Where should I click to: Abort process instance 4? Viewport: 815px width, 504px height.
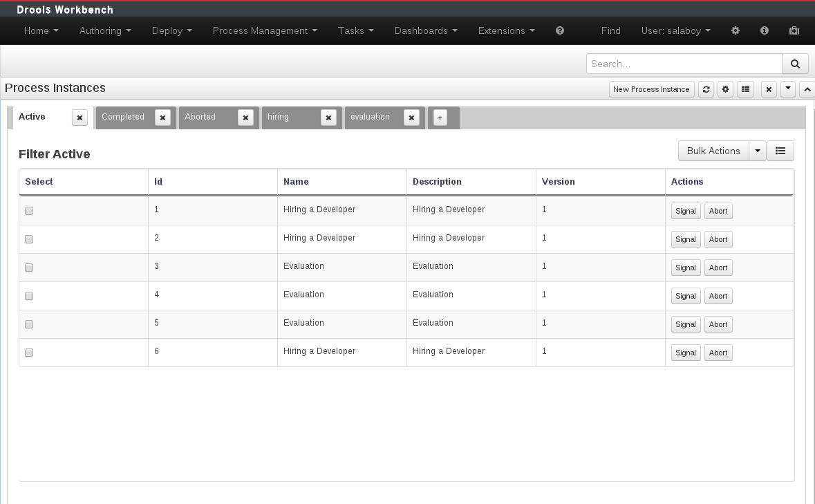[718, 296]
